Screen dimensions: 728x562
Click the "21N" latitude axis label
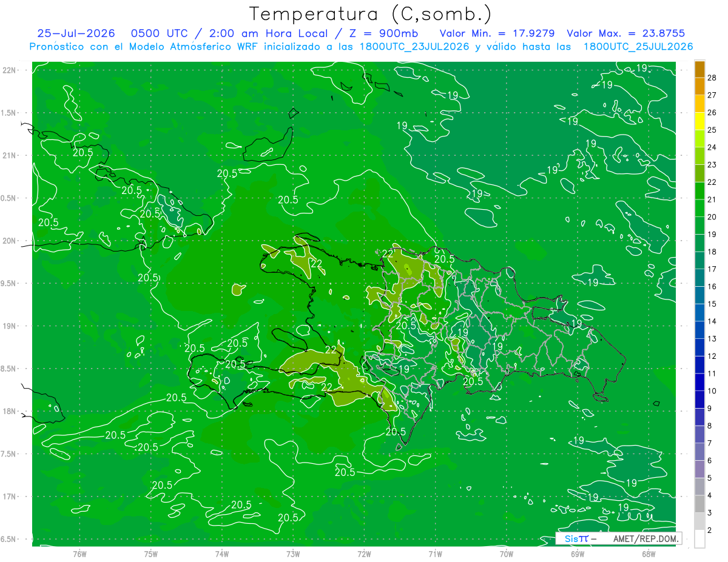(10, 155)
